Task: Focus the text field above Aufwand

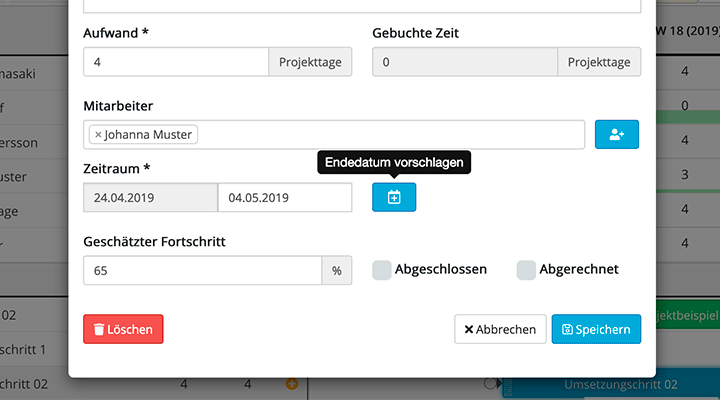Action: (x=360, y=6)
